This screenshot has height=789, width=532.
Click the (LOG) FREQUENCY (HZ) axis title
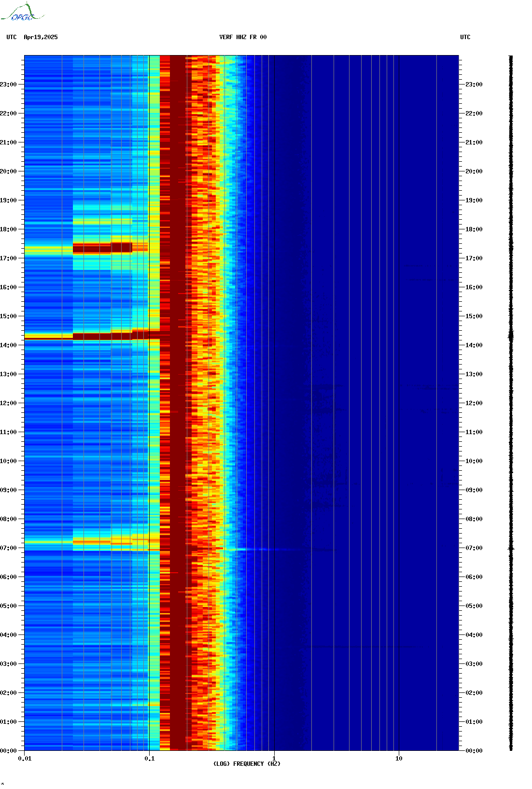pyautogui.click(x=247, y=764)
